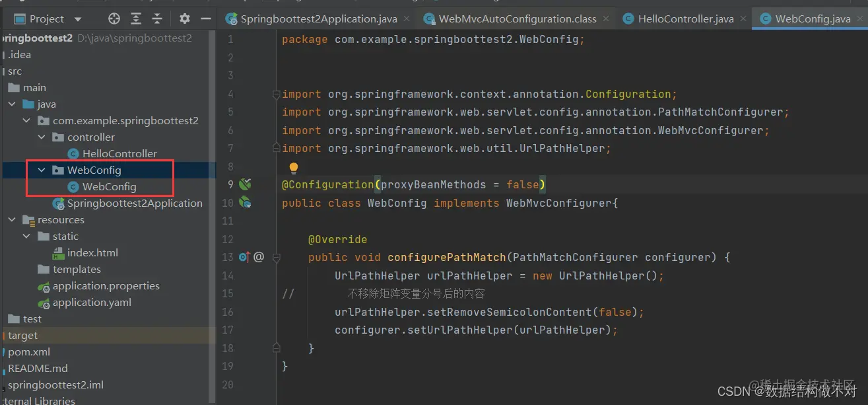The height and width of the screenshot is (405, 868).
Task: Switch to the HelloController.java tab
Action: coord(686,19)
